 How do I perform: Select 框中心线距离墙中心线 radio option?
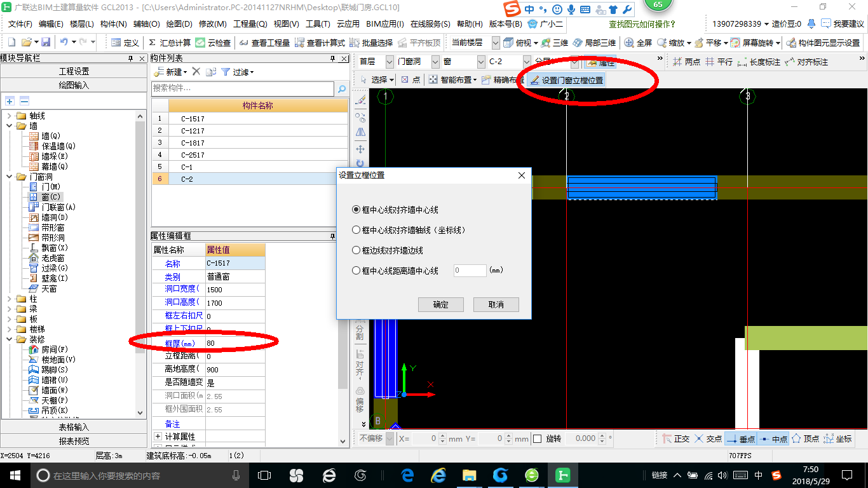coord(356,271)
